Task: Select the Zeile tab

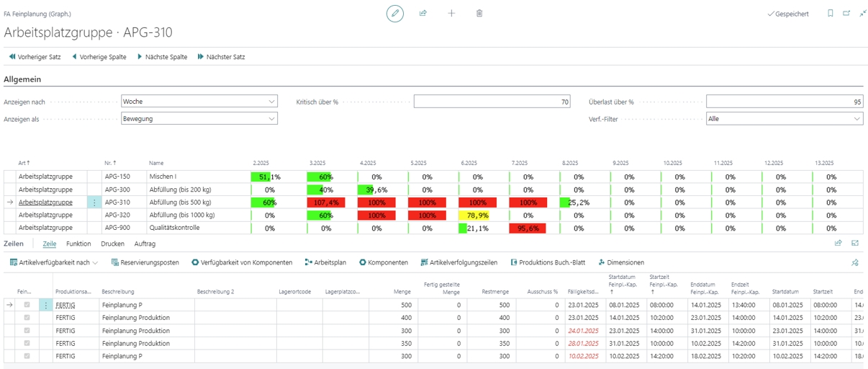Action: coord(50,244)
